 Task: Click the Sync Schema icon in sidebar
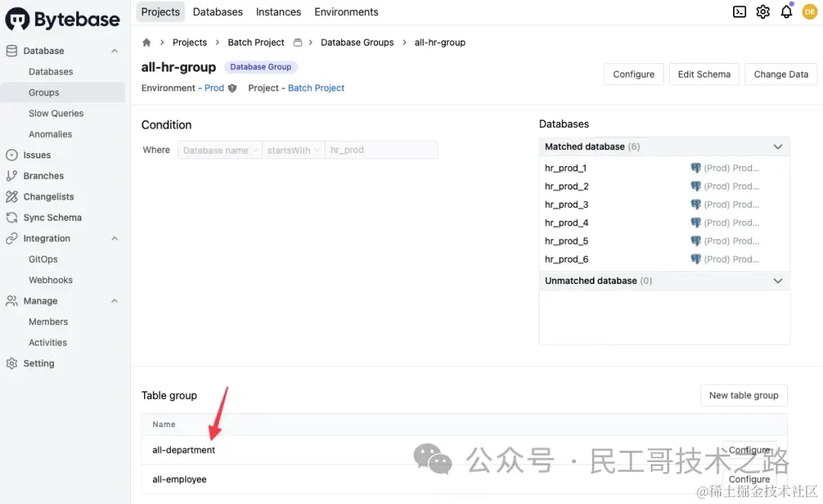(11, 218)
